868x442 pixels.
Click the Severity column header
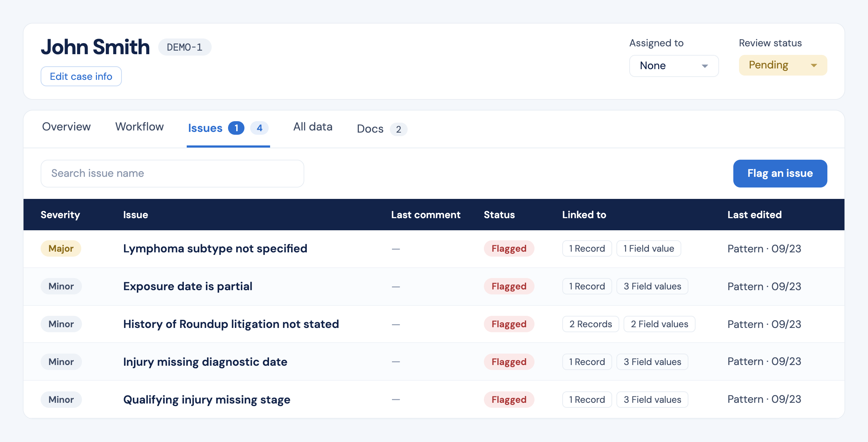click(x=60, y=215)
